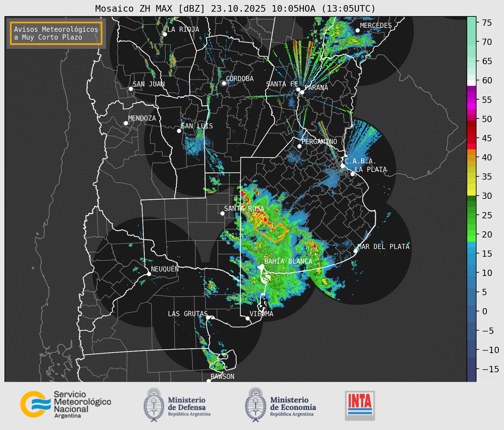Click the La Plata city marker dot
This screenshot has width=504, height=430.
[353, 174]
